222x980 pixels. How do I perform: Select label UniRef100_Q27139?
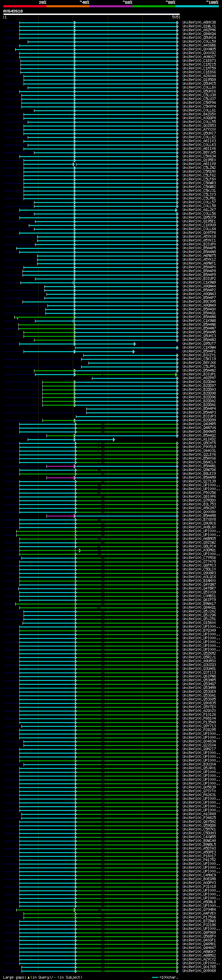(199, 481)
